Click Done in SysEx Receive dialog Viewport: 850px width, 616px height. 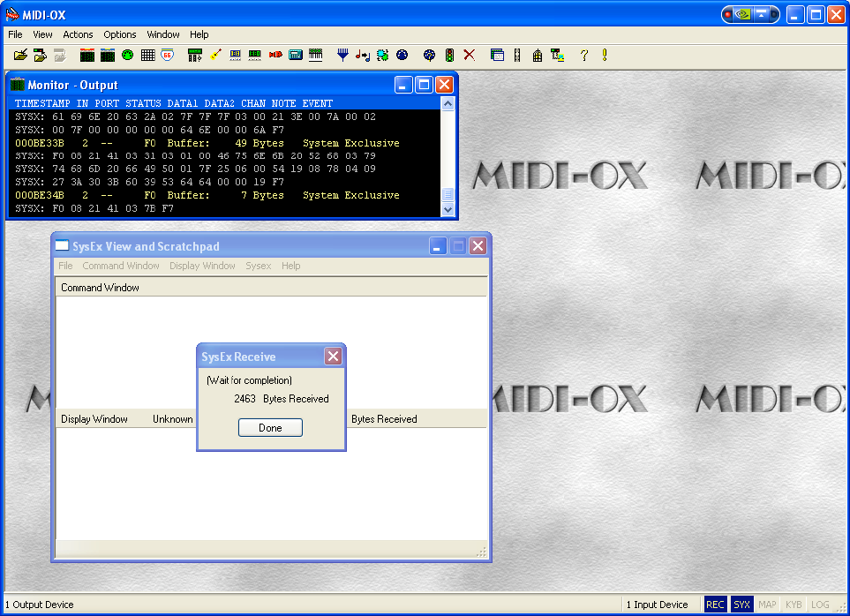coord(270,428)
